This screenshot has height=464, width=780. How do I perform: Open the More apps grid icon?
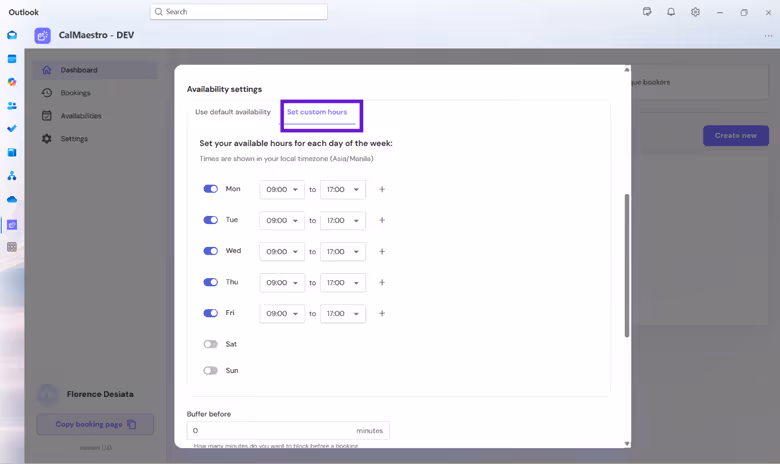click(12, 247)
